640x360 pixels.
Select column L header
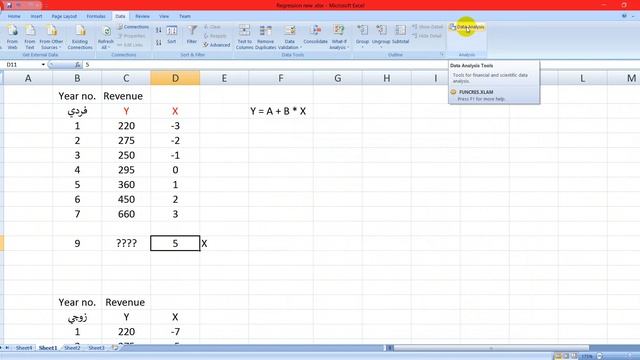[x=582, y=78]
